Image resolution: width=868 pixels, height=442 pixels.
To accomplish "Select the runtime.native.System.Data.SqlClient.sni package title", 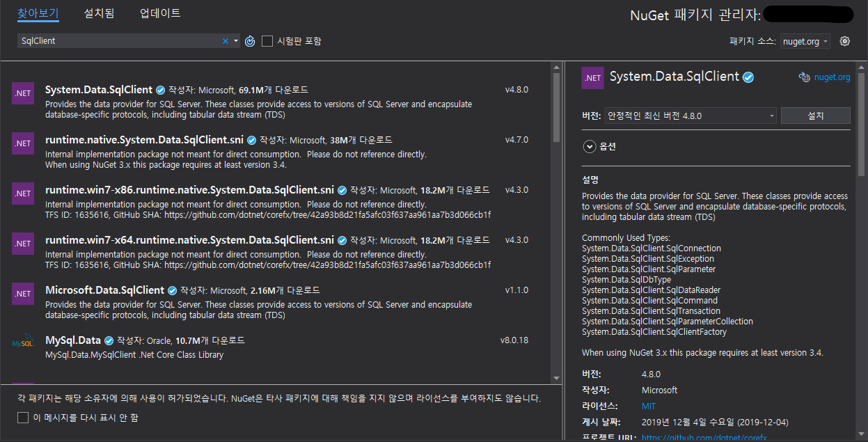I will 145,140.
